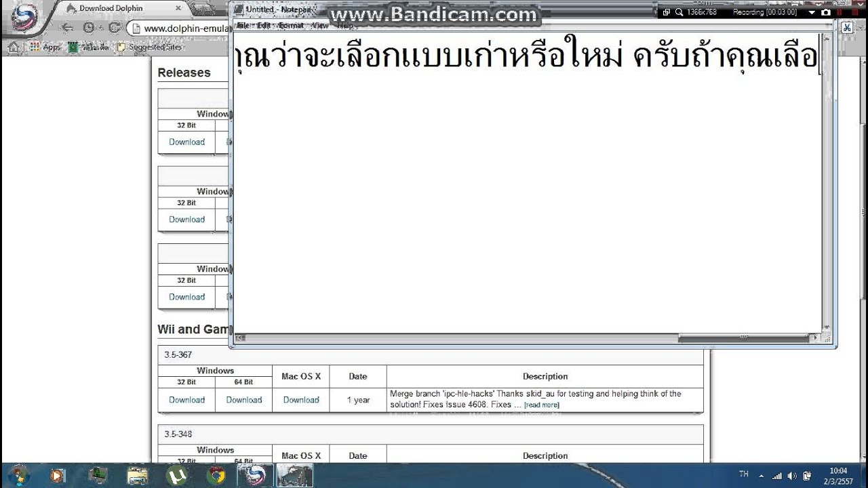Click the 3.5-348 version label
This screenshot has height=488, width=868.
point(178,434)
